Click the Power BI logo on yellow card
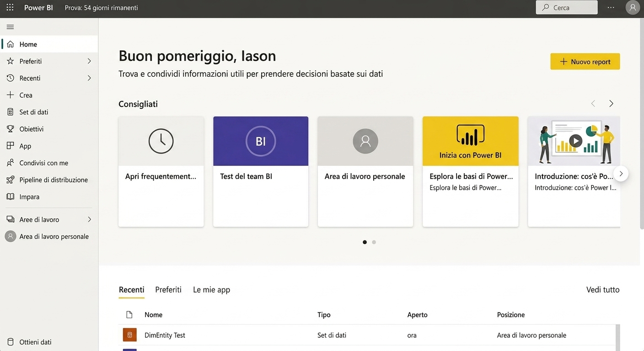Image resolution: width=644 pixels, height=351 pixels. tap(471, 135)
